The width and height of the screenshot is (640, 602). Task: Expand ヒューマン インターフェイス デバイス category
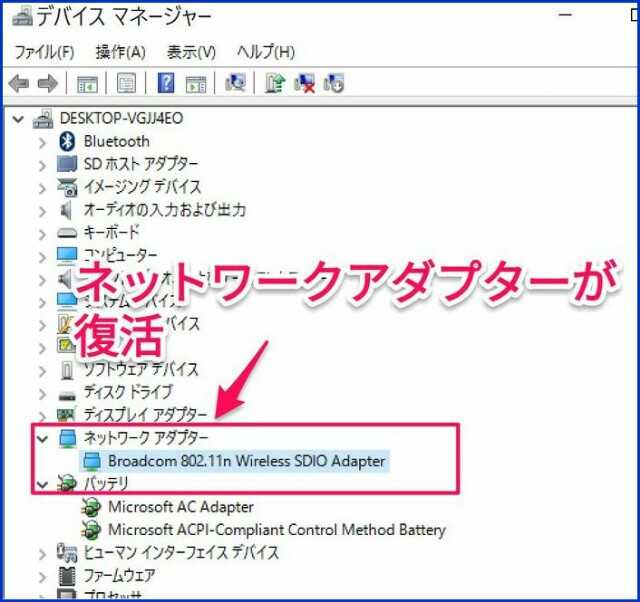pyautogui.click(x=42, y=554)
